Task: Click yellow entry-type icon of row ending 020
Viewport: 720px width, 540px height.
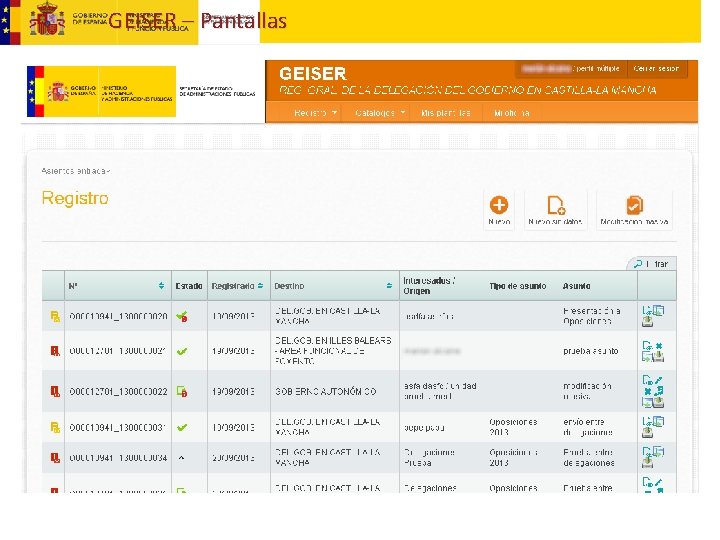Action: point(55,316)
